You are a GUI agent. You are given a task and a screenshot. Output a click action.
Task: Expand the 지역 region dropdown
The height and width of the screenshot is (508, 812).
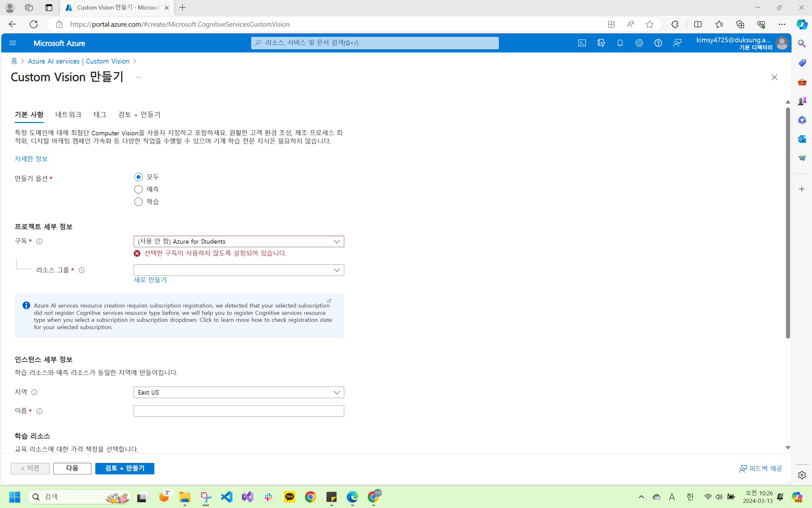click(239, 392)
